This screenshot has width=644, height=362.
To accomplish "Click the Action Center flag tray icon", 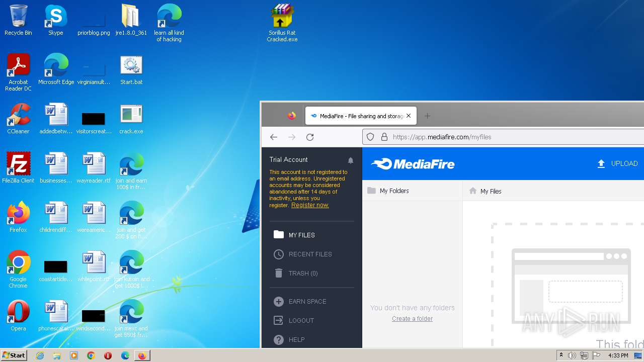I will click(596, 355).
